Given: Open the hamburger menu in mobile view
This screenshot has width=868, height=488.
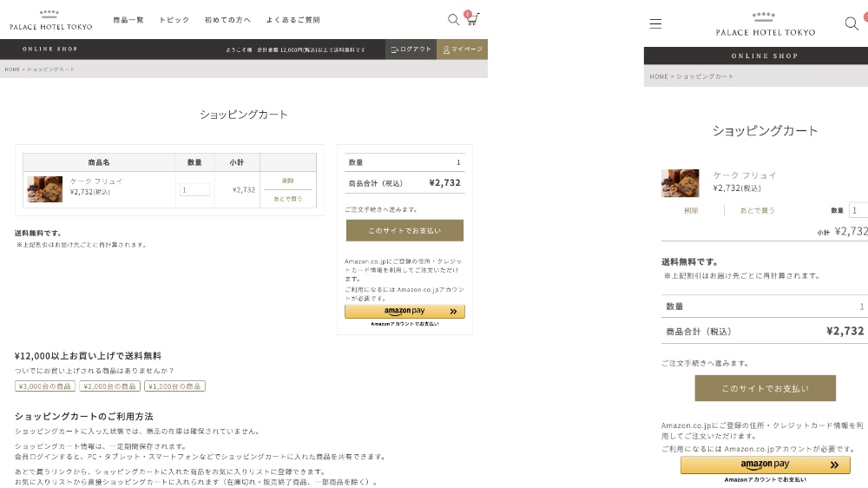Looking at the screenshot, I should point(655,24).
